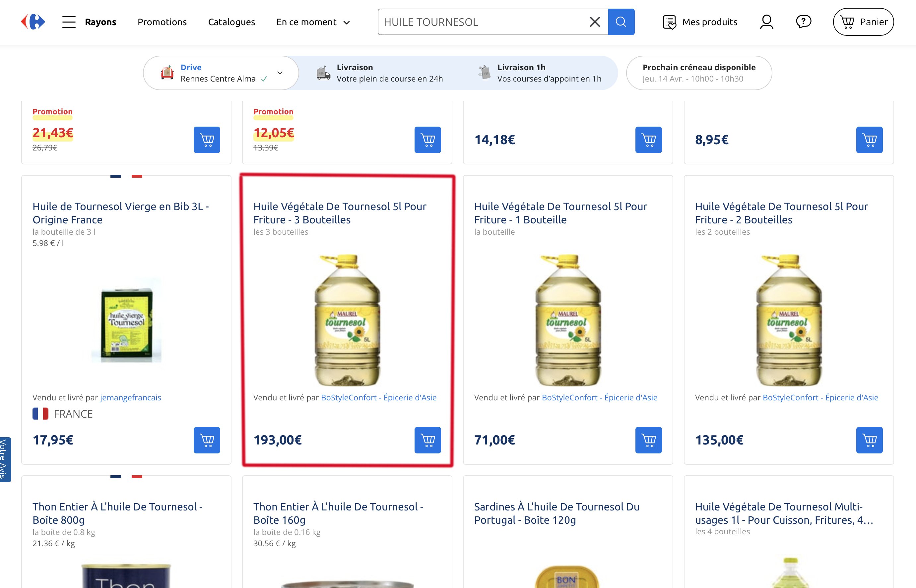Click the oil bottle image on 1 Bouteille card

tap(568, 320)
